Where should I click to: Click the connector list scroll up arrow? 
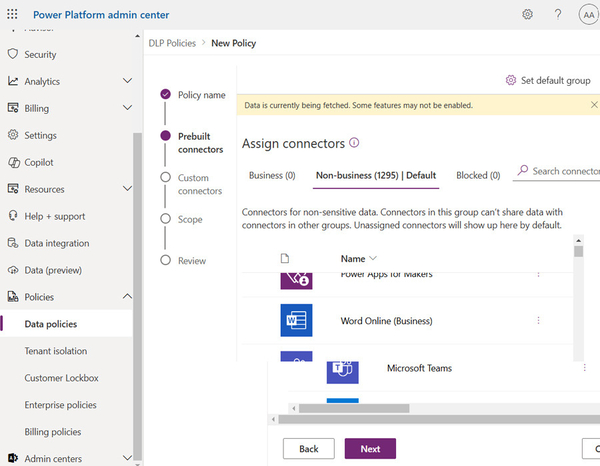click(578, 240)
